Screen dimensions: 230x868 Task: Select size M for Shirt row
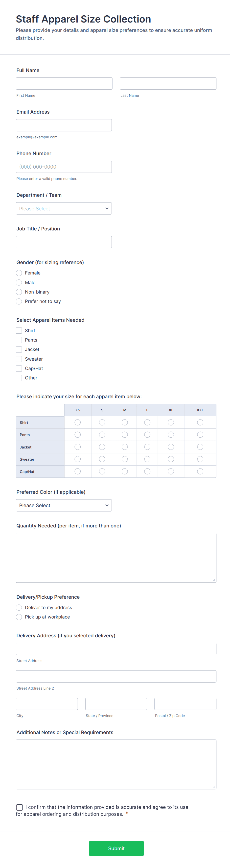(x=125, y=422)
